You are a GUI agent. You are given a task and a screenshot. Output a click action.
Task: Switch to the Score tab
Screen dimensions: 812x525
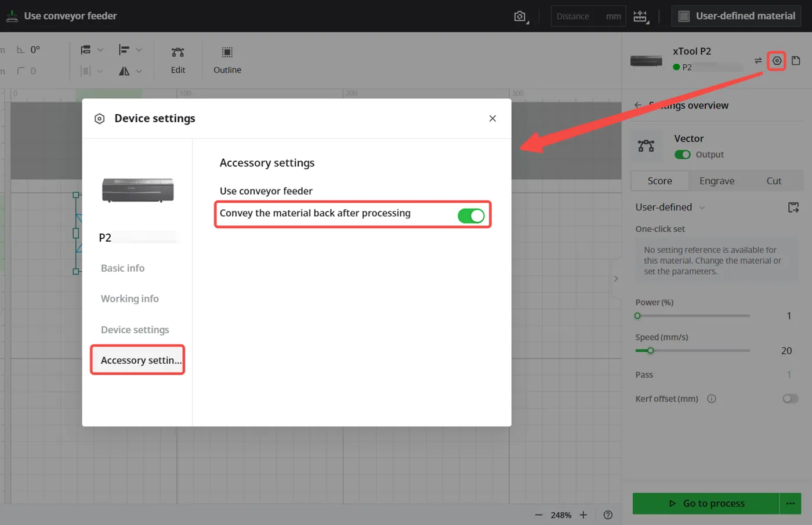click(660, 181)
